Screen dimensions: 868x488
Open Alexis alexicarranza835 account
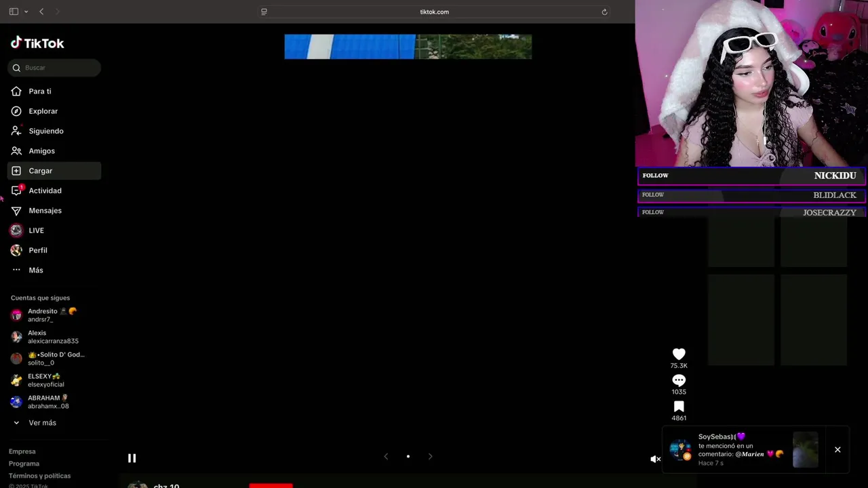tap(54, 337)
